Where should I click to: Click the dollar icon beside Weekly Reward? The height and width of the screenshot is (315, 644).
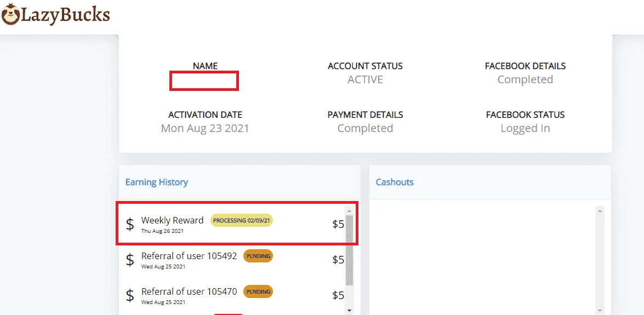130,224
